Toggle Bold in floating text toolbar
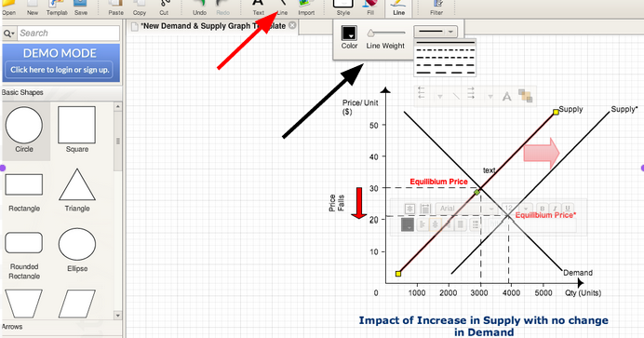This screenshot has height=338, width=644. click(x=543, y=209)
